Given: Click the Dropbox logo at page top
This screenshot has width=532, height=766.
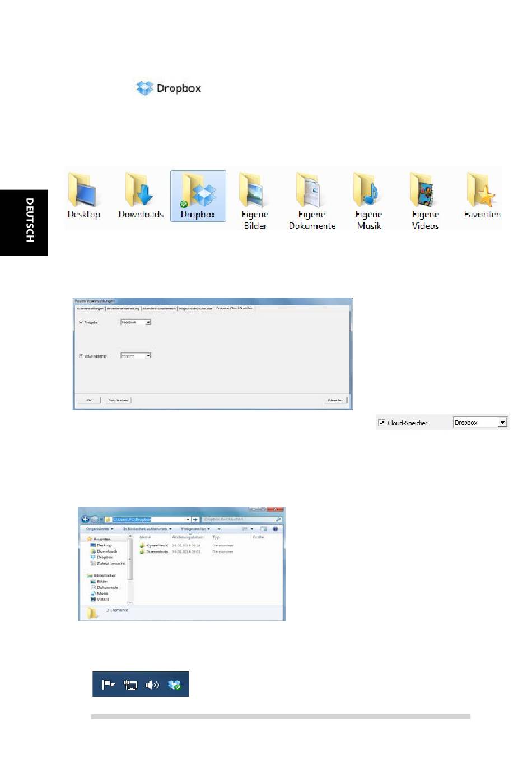Looking at the screenshot, I should click(169, 88).
